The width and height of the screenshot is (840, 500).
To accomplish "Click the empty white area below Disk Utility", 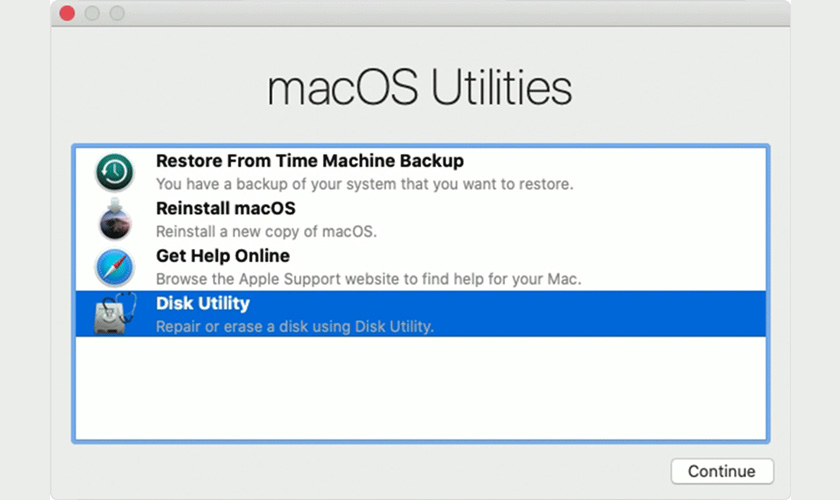I will (421, 388).
